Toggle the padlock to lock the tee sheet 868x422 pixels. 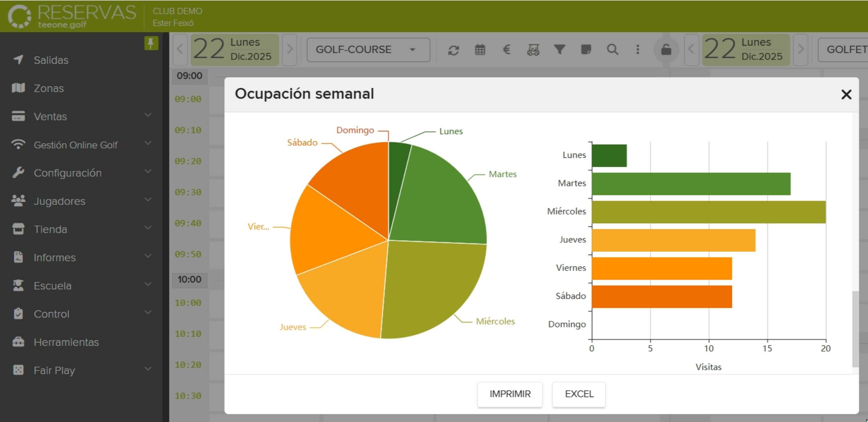pyautogui.click(x=666, y=50)
